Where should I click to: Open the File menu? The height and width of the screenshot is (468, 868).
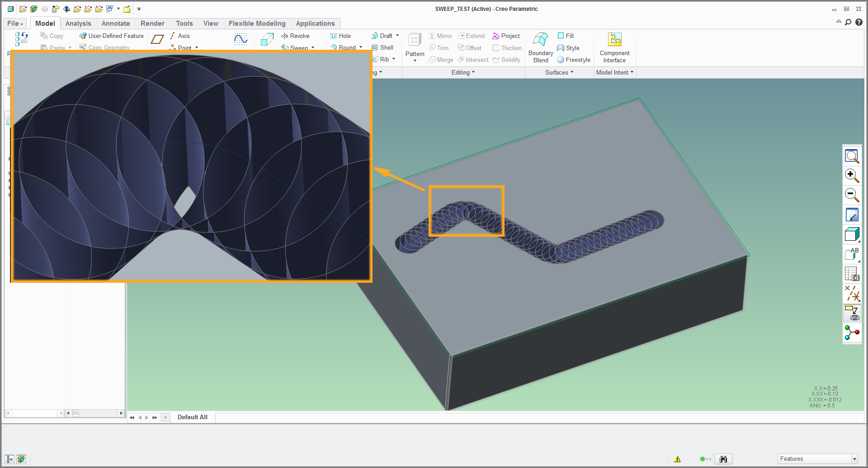(15, 23)
